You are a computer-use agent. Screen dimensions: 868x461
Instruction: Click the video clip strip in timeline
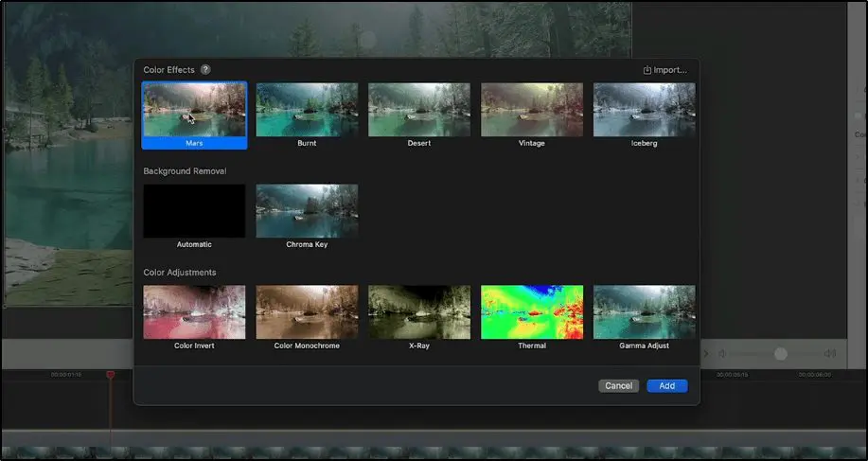pos(434,452)
